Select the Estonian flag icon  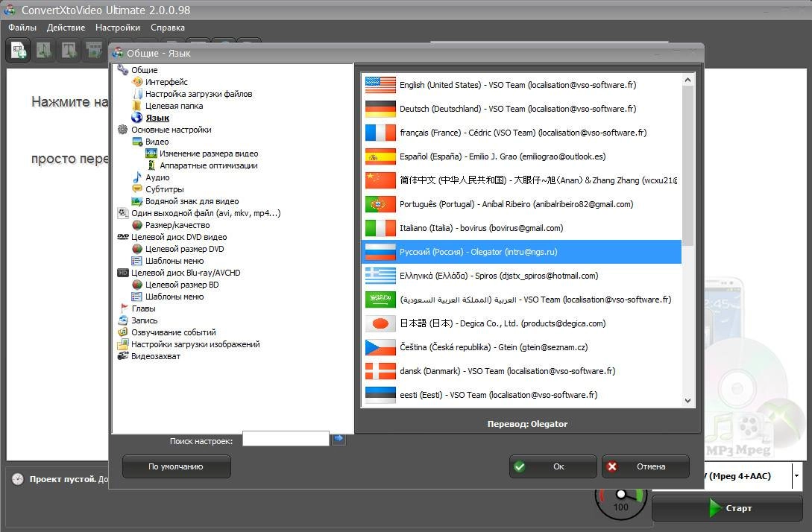pyautogui.click(x=380, y=394)
